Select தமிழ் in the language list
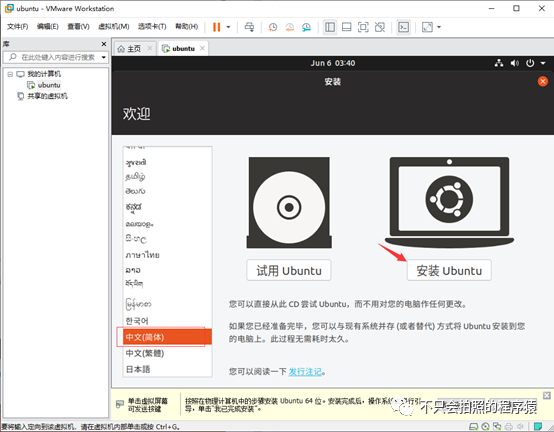The height and width of the screenshot is (432, 554). [x=167, y=176]
